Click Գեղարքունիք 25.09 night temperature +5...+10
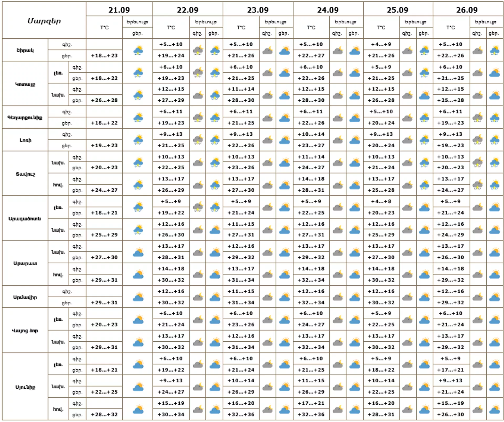This screenshot has width=504, height=422. 381,112
